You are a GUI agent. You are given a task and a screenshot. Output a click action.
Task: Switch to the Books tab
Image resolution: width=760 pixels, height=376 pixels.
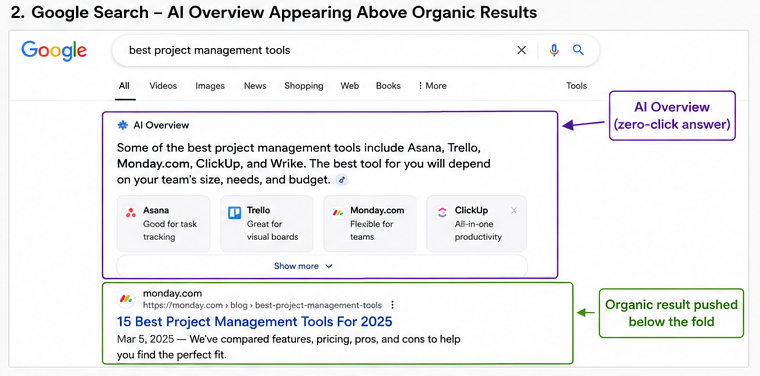point(388,86)
